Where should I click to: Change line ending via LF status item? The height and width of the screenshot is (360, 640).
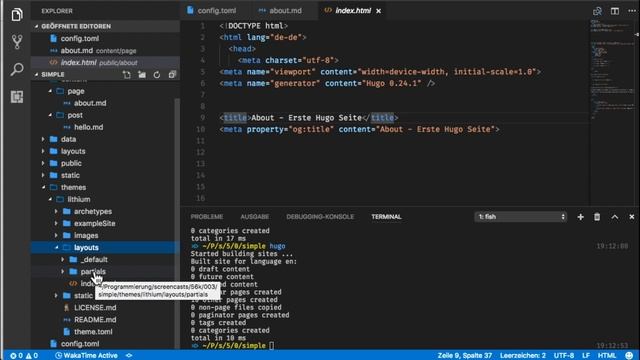coord(586,356)
